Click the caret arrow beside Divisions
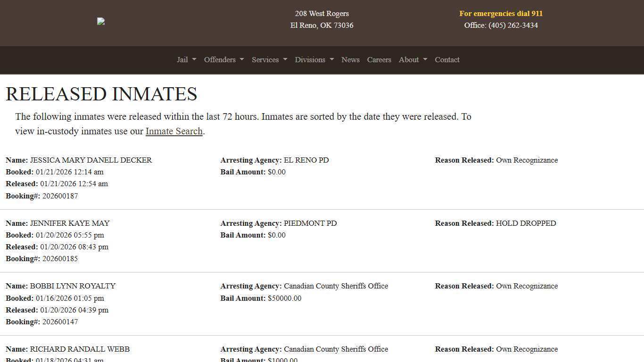The image size is (644, 362). click(x=332, y=60)
